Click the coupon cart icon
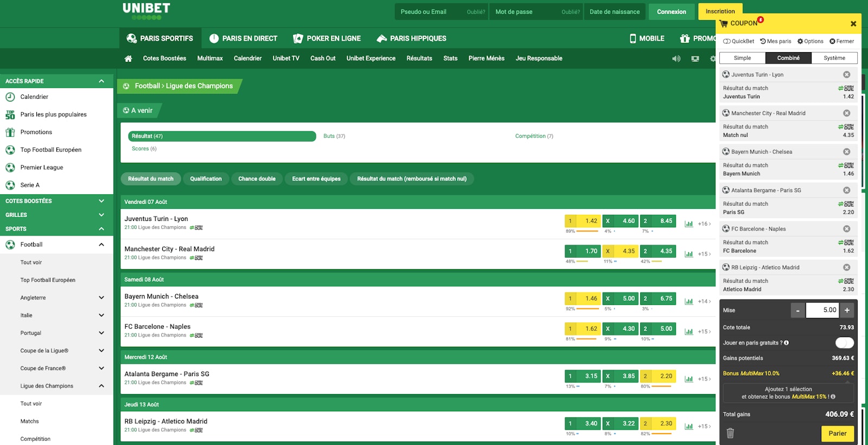This screenshot has height=445, width=868. 724,23
